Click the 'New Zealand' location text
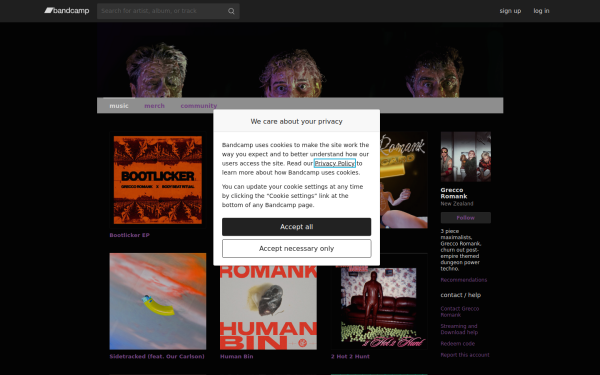 click(457, 204)
